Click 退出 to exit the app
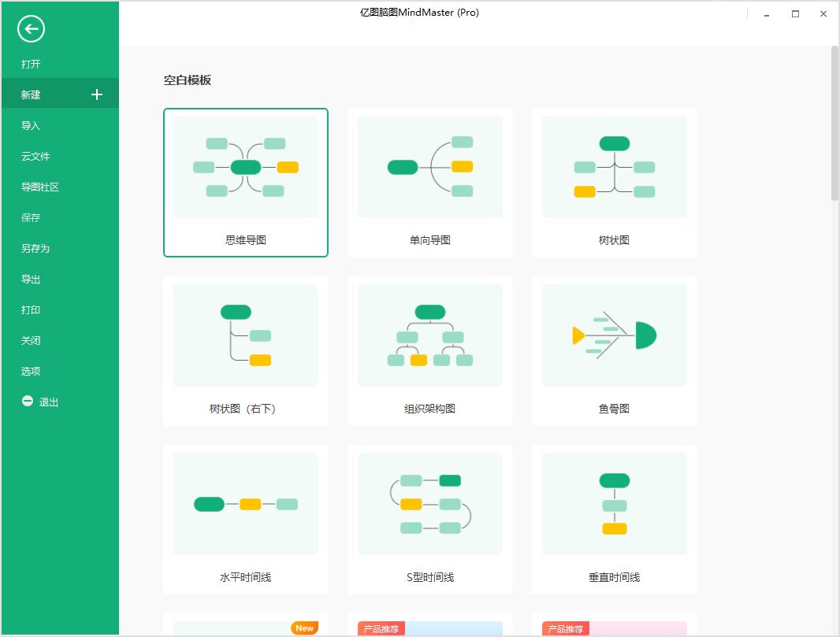The height and width of the screenshot is (637, 840). (x=48, y=402)
